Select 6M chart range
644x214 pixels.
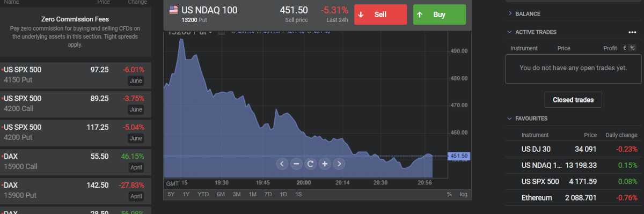pyautogui.click(x=221, y=194)
